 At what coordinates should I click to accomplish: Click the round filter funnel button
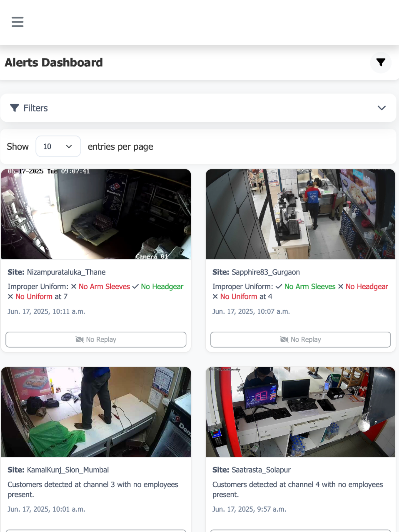click(x=380, y=62)
